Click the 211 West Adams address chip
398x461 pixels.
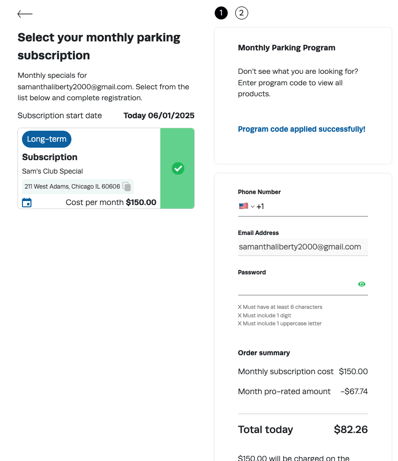pos(78,186)
